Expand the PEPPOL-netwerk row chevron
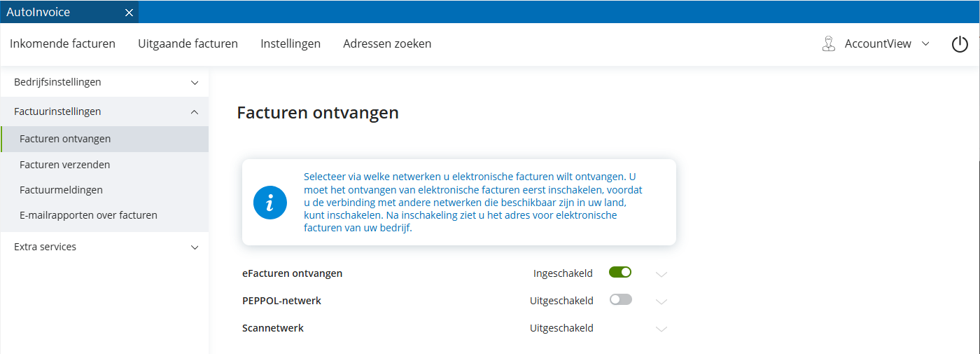Image resolution: width=980 pixels, height=354 pixels. pyautogui.click(x=661, y=301)
